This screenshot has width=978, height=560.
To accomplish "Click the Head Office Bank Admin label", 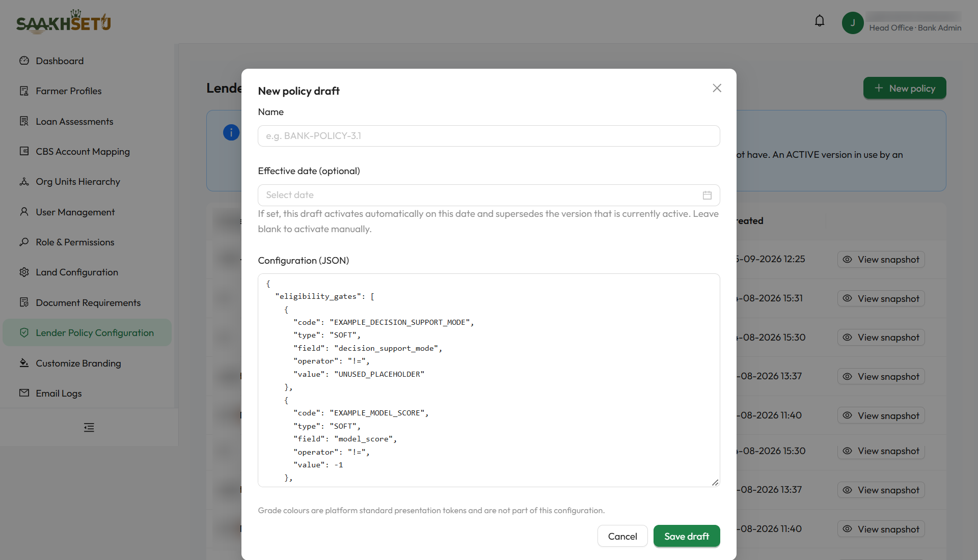I will 915,28.
